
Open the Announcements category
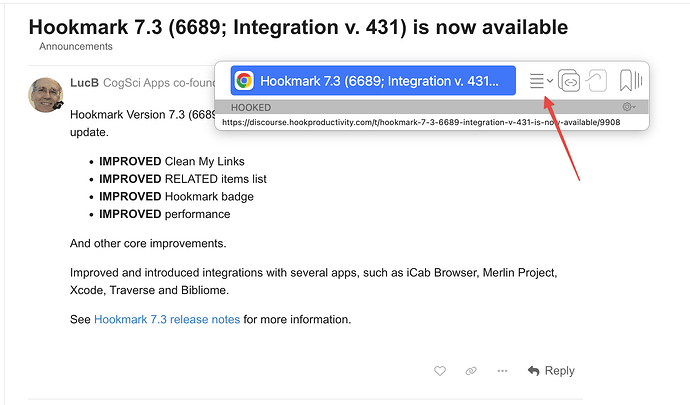76,46
